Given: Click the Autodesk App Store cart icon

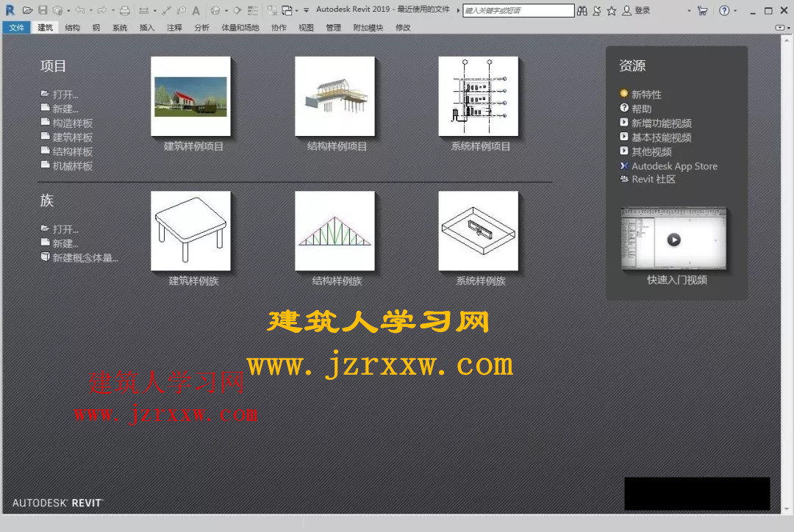Looking at the screenshot, I should tap(702, 10).
